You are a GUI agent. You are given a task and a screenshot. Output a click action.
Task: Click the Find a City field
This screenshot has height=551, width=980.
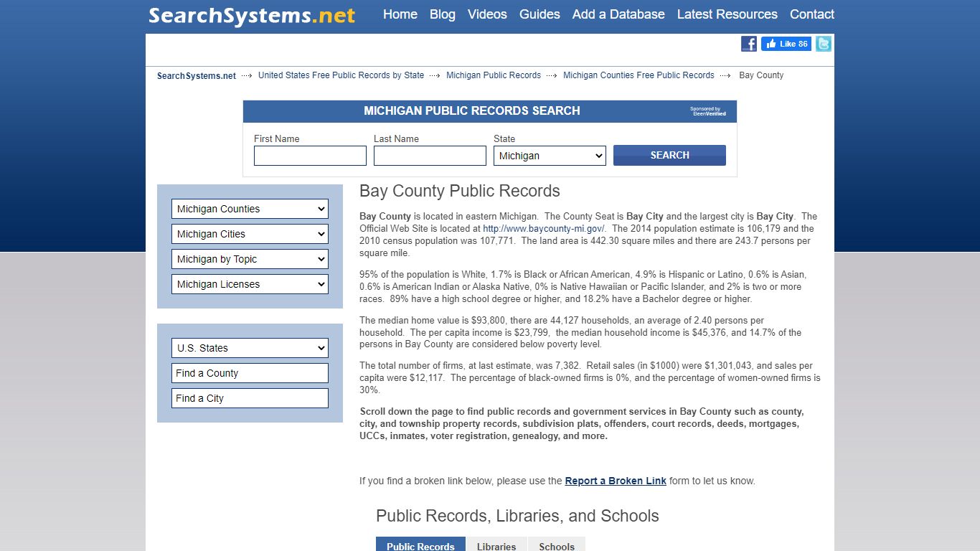click(250, 398)
